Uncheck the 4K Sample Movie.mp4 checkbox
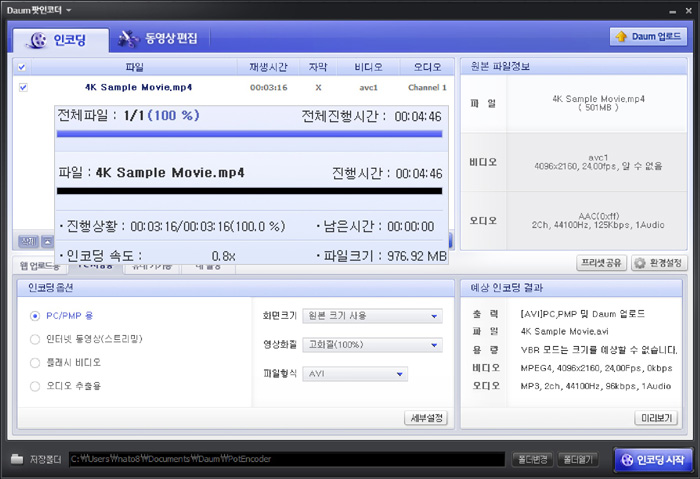 [x=23, y=87]
